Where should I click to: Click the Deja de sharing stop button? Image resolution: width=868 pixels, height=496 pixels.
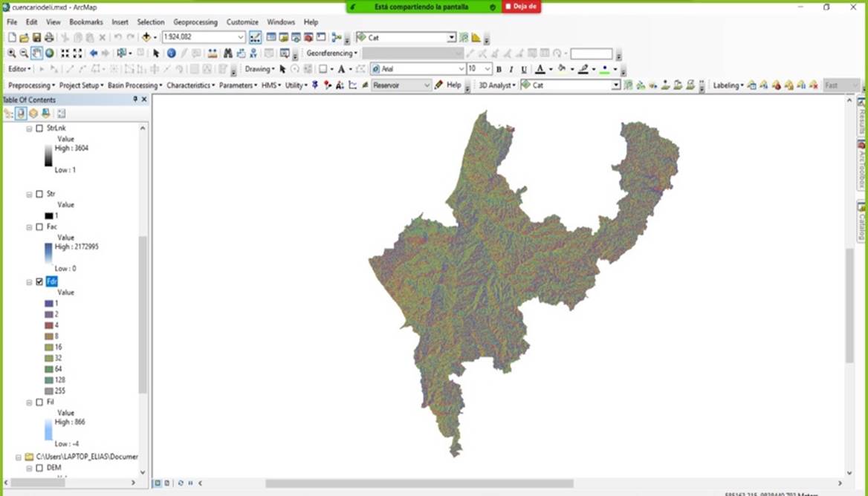521,7
